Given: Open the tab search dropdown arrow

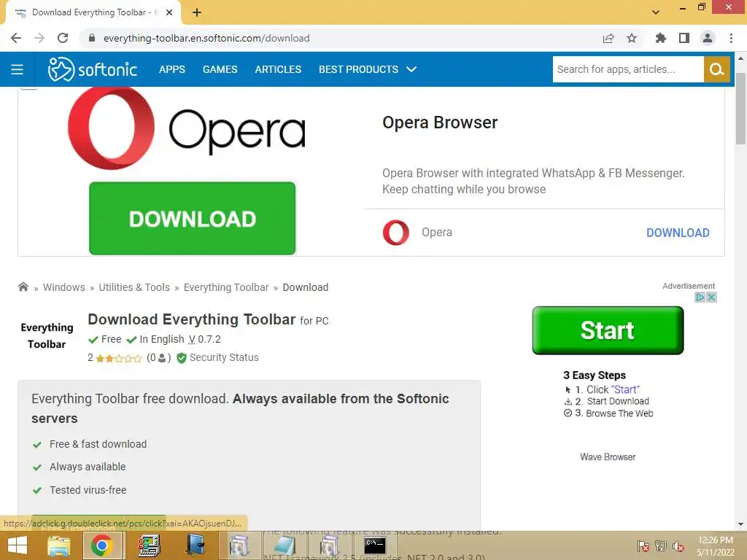Looking at the screenshot, I should pos(656,12).
